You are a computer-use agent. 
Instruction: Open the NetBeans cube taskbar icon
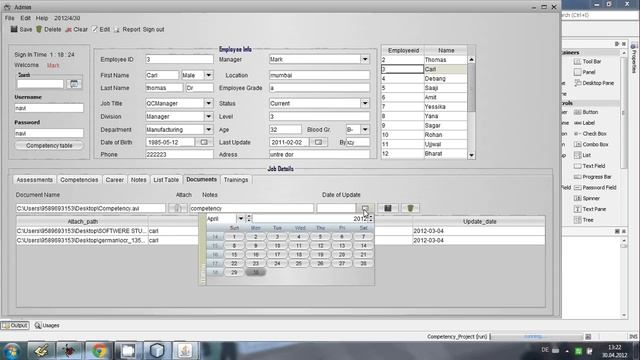pyautogui.click(x=157, y=351)
